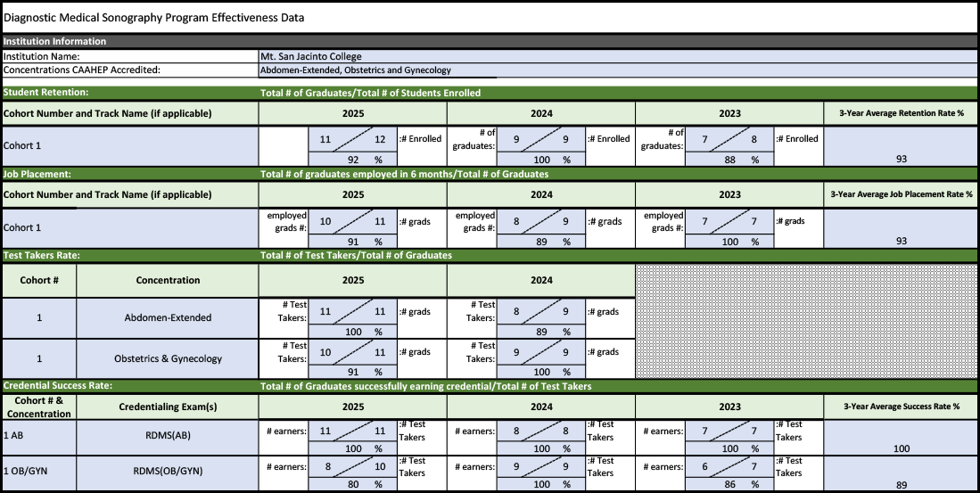Click the Student Retention section header
Image resolution: width=980 pixels, height=493 pixels.
click(x=46, y=92)
